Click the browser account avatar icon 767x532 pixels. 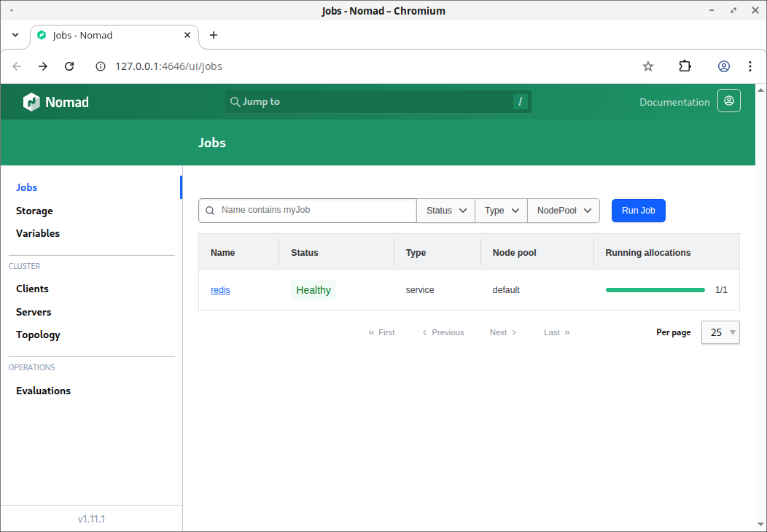point(724,66)
